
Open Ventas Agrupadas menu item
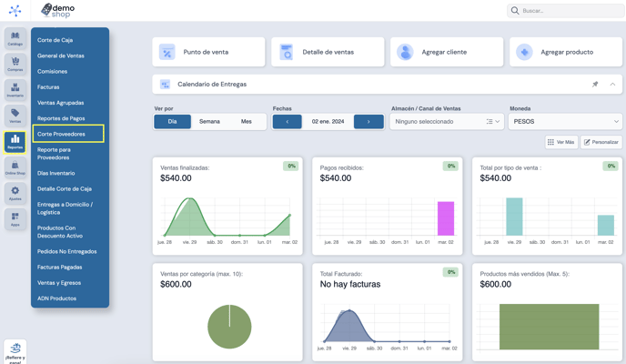pos(61,103)
